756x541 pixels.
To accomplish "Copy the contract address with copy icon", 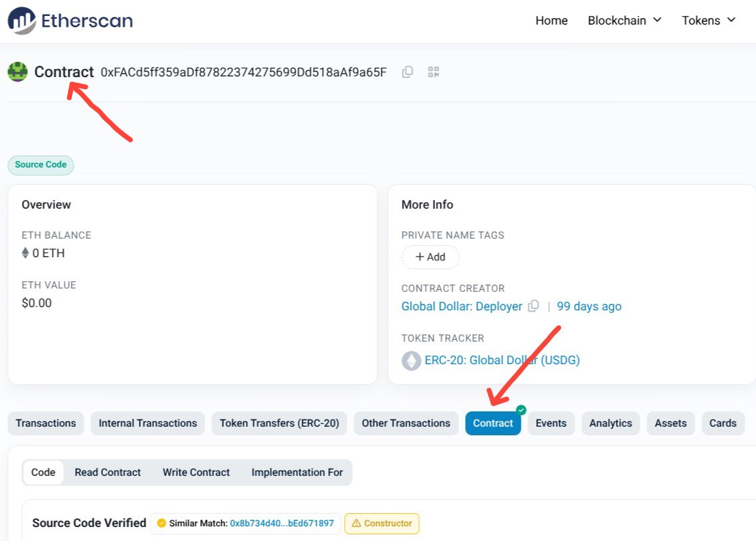I will (x=407, y=72).
